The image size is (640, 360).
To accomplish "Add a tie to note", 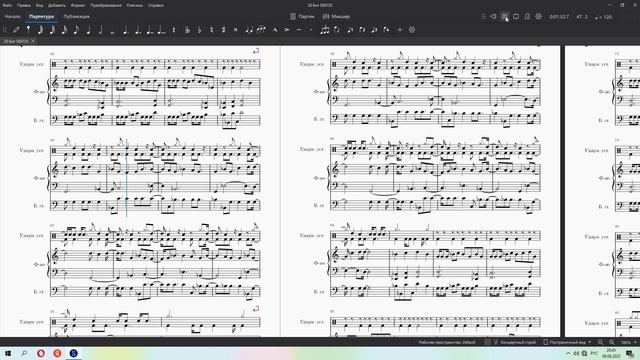I will 249,29.
